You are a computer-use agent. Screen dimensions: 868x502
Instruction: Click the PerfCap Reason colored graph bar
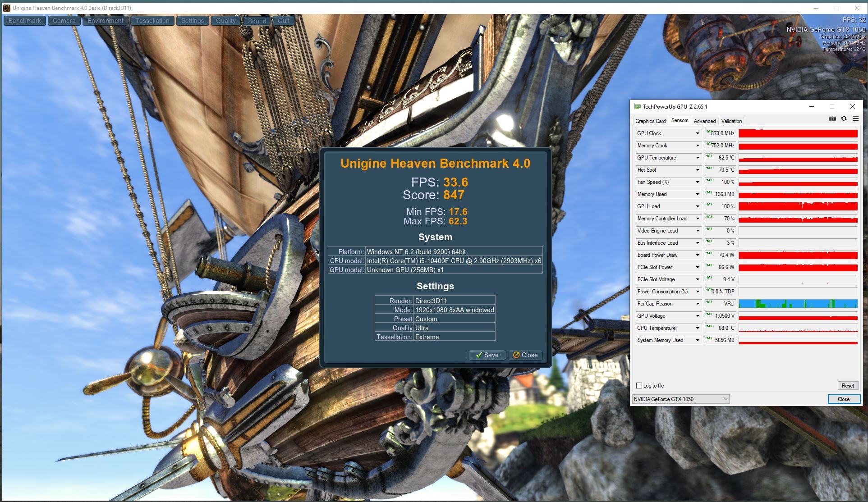click(x=798, y=304)
